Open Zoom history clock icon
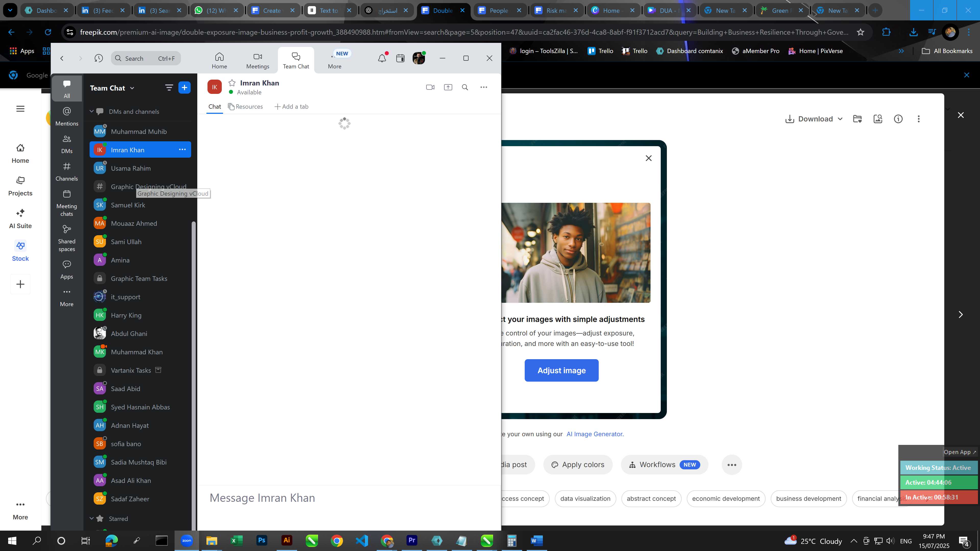Image resolution: width=980 pixels, height=551 pixels. point(99,58)
